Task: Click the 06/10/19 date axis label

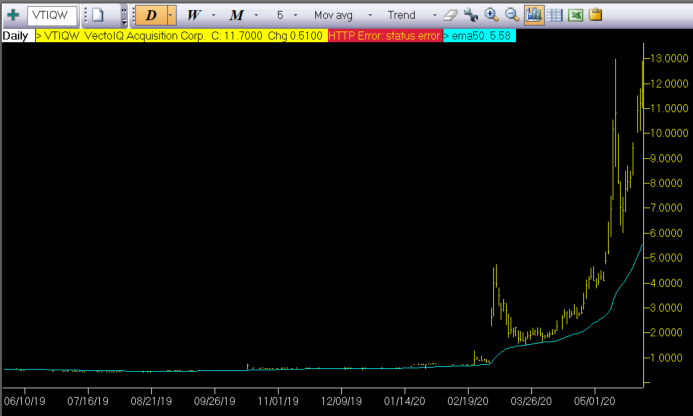Action: [x=24, y=401]
